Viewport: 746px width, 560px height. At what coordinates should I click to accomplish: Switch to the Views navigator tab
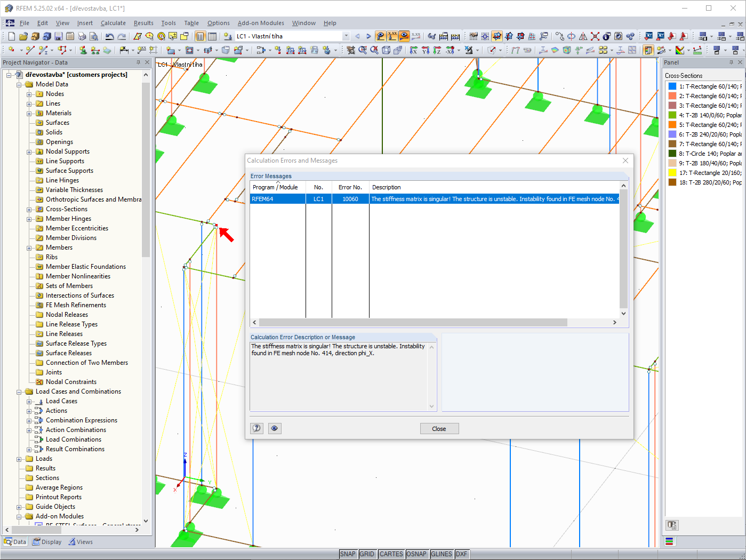click(x=81, y=542)
